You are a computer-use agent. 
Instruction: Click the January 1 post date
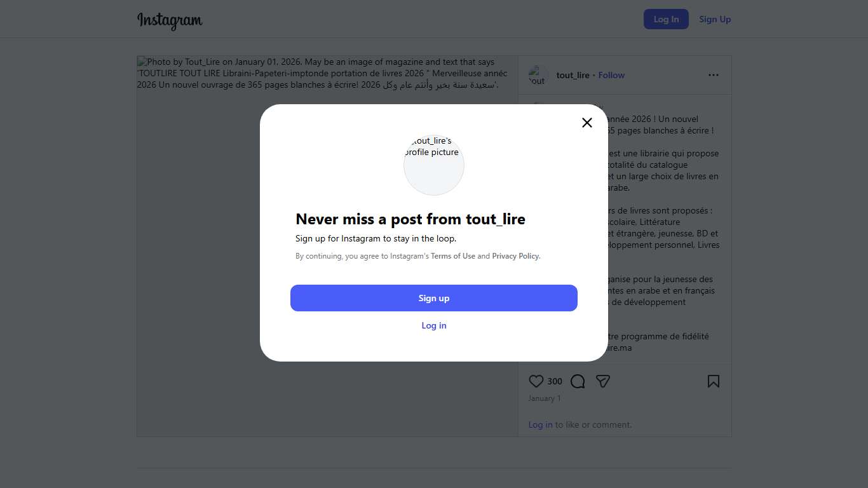[x=545, y=398]
